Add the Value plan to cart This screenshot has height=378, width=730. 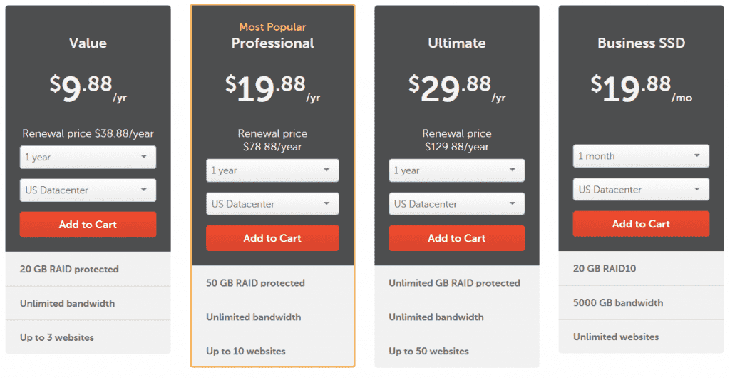click(88, 224)
